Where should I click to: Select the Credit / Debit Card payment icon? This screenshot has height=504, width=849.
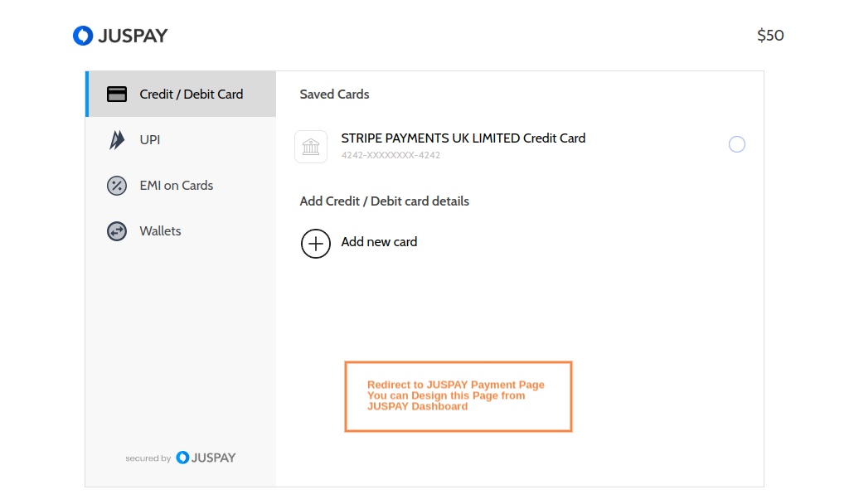coord(116,94)
